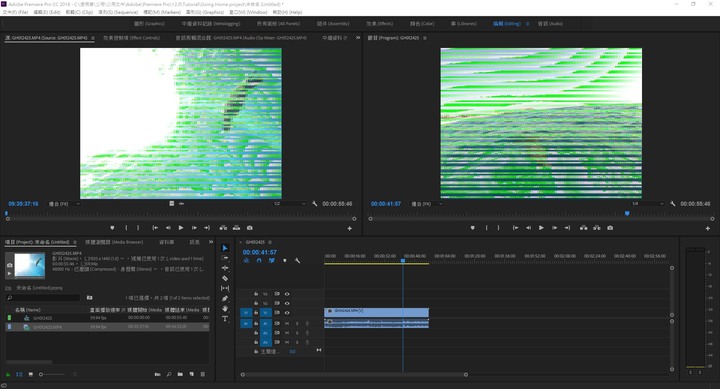Screen dimensions: 720x389
Task: Add marker in Source monitor
Action: (x=112, y=228)
